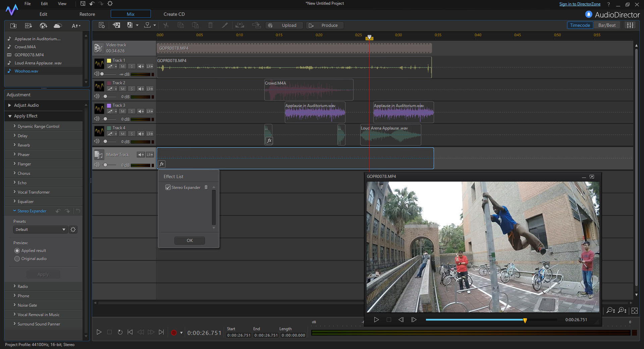
Task: Open the preferences gear icon
Action: pyautogui.click(x=110, y=4)
